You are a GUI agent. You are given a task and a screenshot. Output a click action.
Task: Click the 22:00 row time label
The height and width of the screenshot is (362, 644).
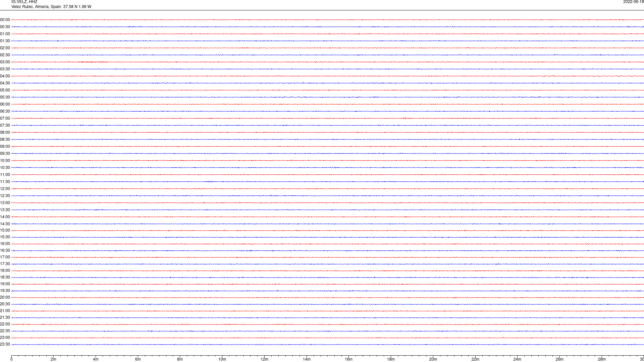[x=5, y=324]
